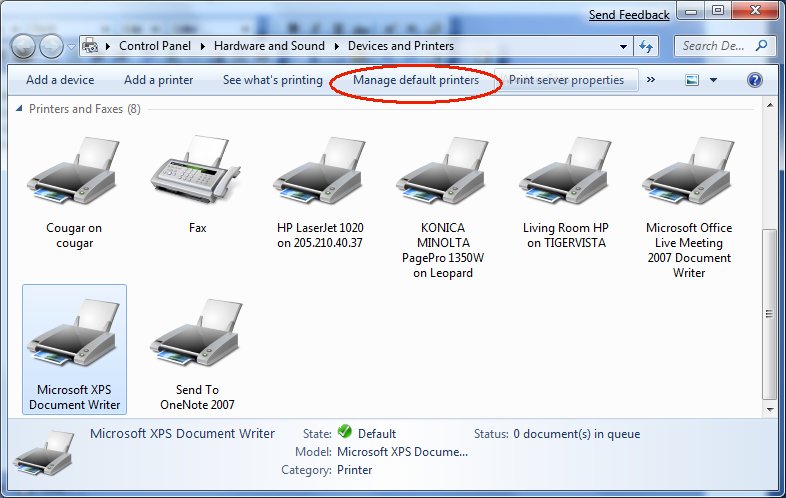This screenshot has width=786, height=498.
Task: Select the KONICA MINOLTA PagePro 1350W printer icon
Action: (x=443, y=172)
